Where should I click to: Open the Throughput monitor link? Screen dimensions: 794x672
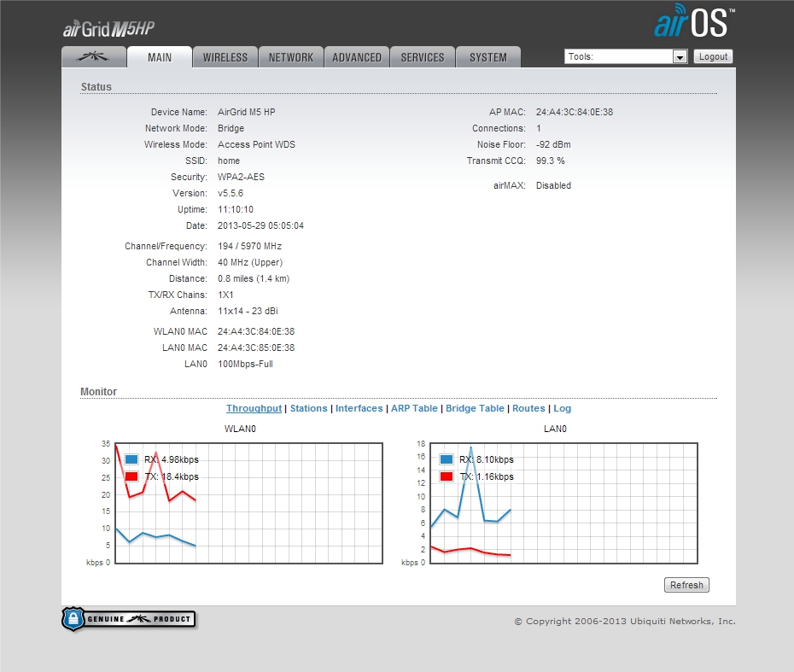[x=254, y=408]
